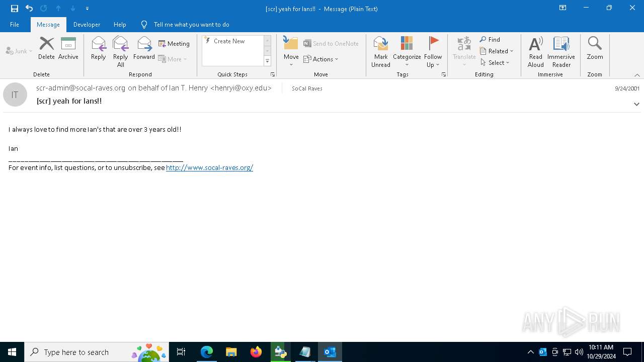Launch Microsoft Edge from taskbar
The image size is (644, 362).
click(x=207, y=352)
